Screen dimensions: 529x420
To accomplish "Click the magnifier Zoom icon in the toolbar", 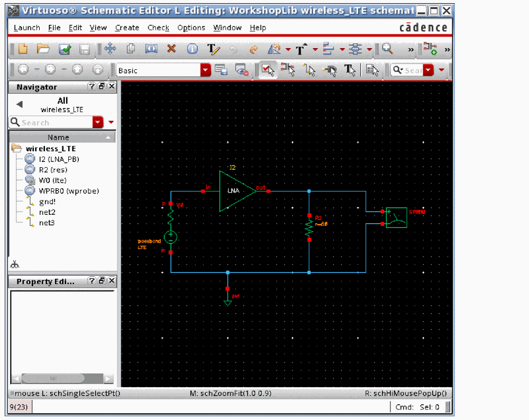I will [388, 49].
